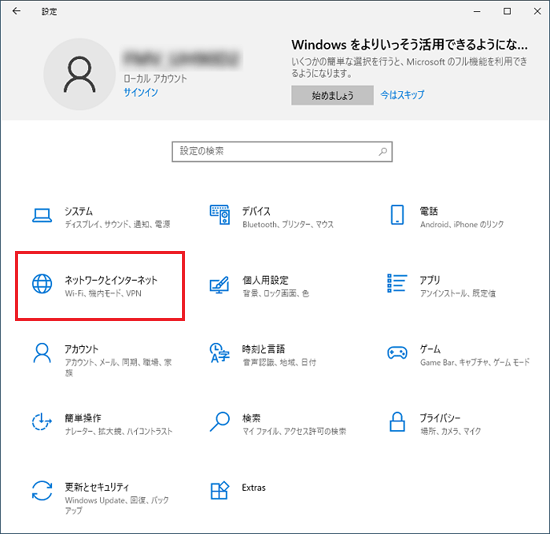Click 'Game Bar、キャプチャ' description text
Viewport: 550px width, 534px height.
click(475, 362)
